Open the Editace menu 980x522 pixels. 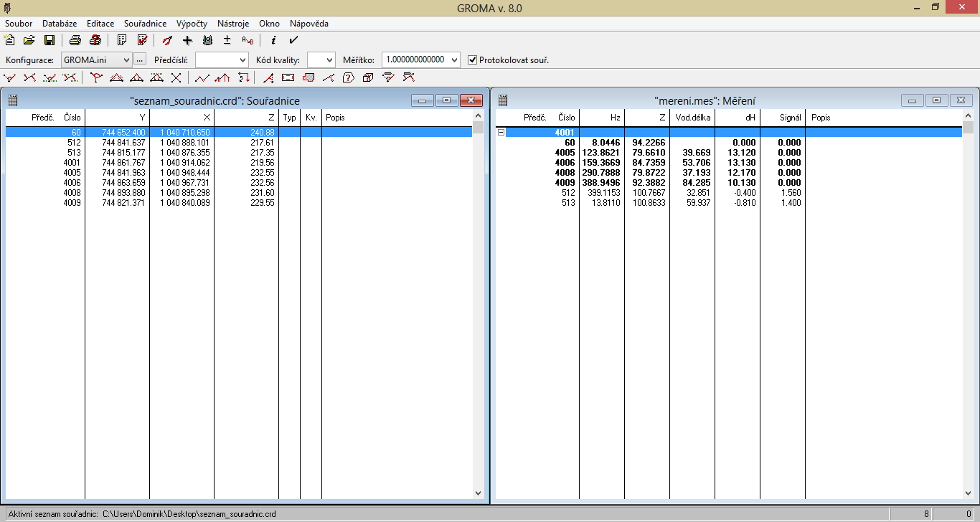pyautogui.click(x=100, y=24)
